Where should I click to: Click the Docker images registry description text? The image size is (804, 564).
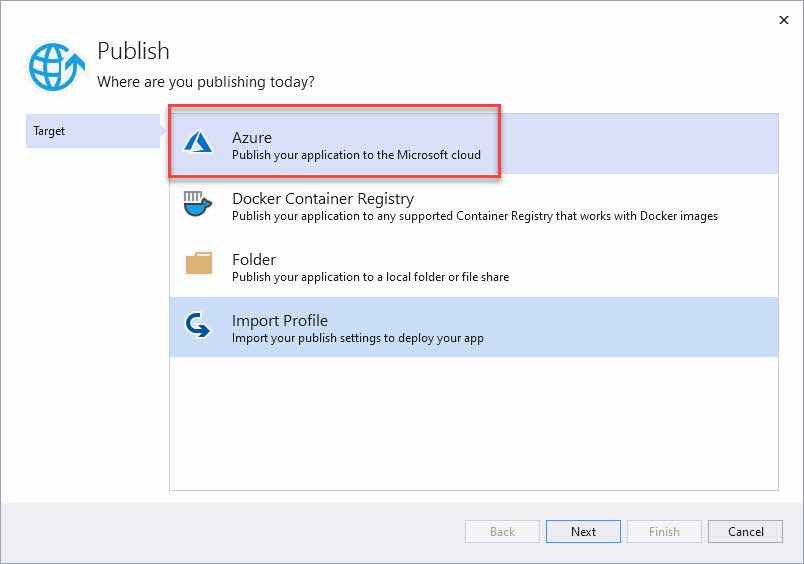[x=474, y=216]
